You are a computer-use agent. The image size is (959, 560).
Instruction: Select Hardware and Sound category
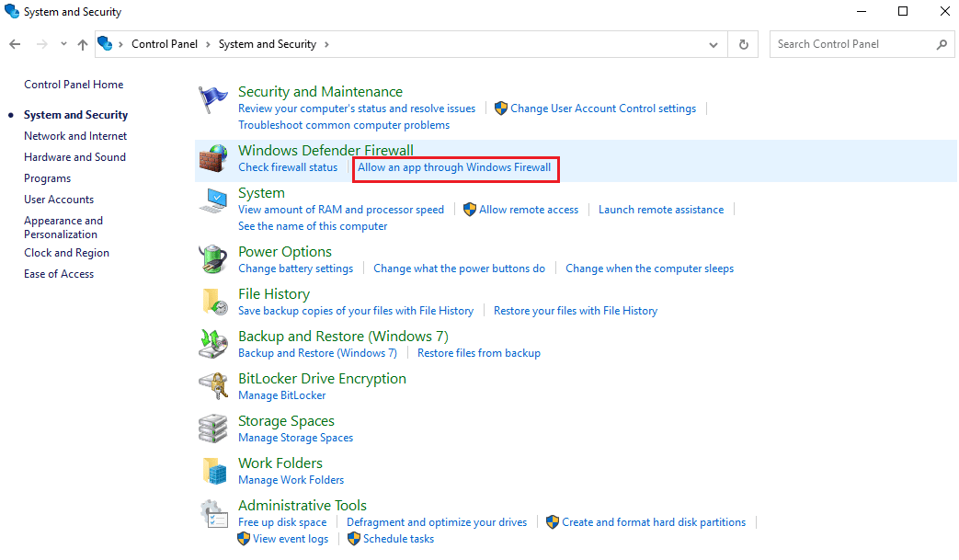pos(74,157)
